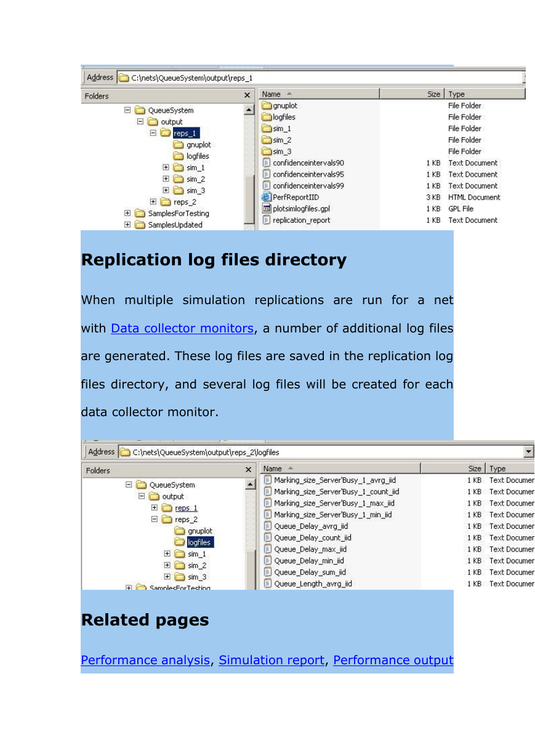Click the scroll-up arrow of the reps_2\logfiles window folder tree
535x756 pixels.
tap(251, 485)
